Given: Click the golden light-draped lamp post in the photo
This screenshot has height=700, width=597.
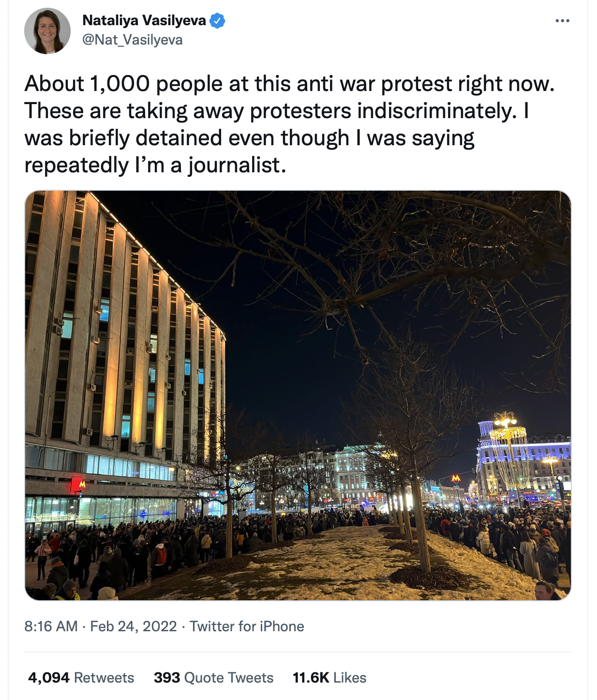Looking at the screenshot, I should pos(509,450).
